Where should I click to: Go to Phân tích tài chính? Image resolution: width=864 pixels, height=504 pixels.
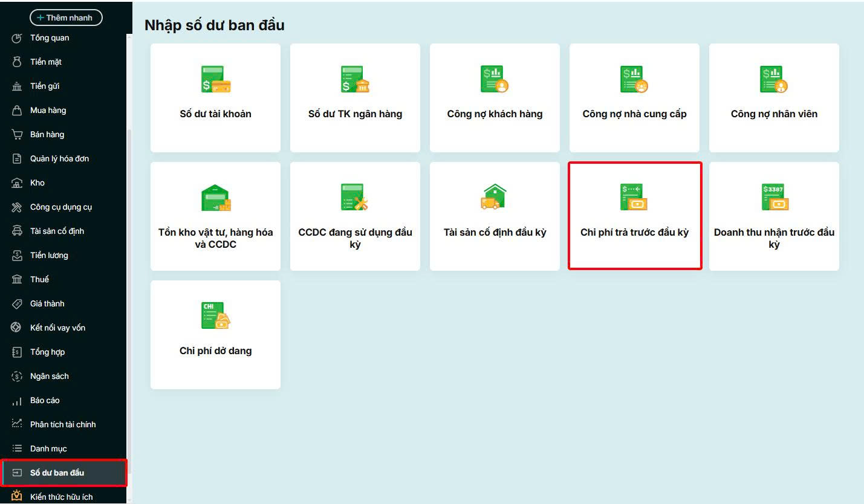[63, 425]
